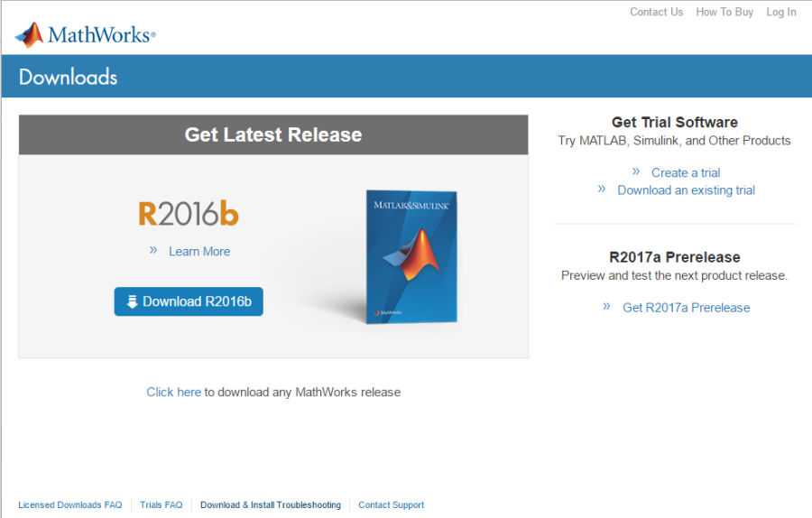Screen dimensions: 812x518
Task: Click the 'Click here' release download link
Action: 173,393
